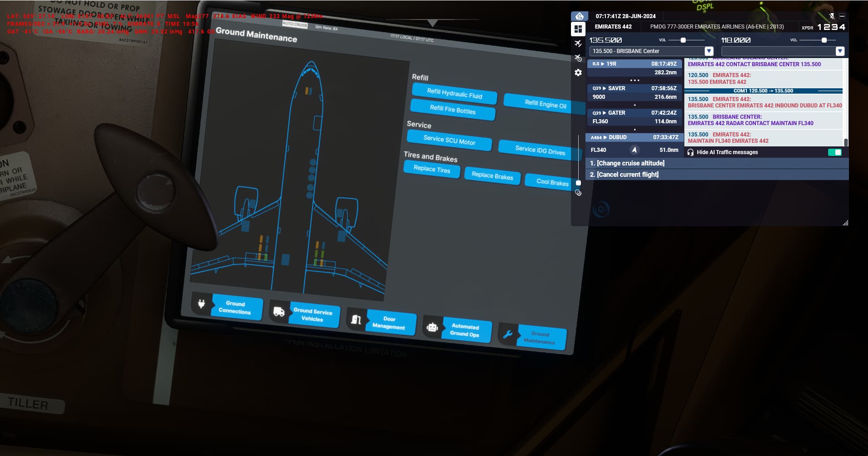Click the door icon for Door Management

tap(356, 320)
